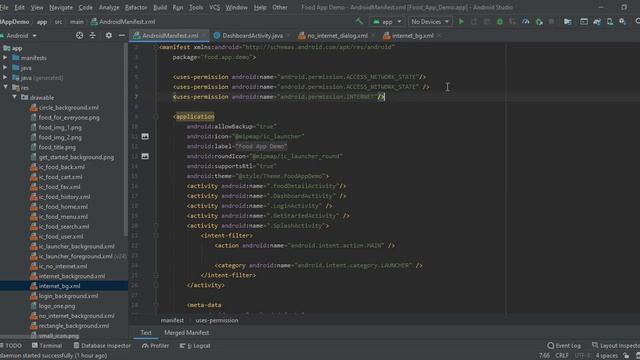This screenshot has height=360, width=640.
Task: Open the VCS menu
Action: pyautogui.click(x=214, y=7)
